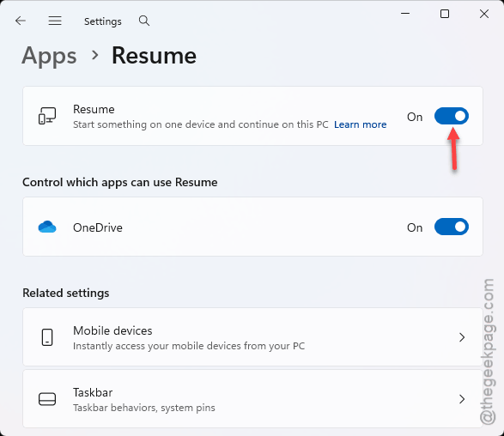Open Settings search magnifier icon
This screenshot has width=504, height=436.
144,21
